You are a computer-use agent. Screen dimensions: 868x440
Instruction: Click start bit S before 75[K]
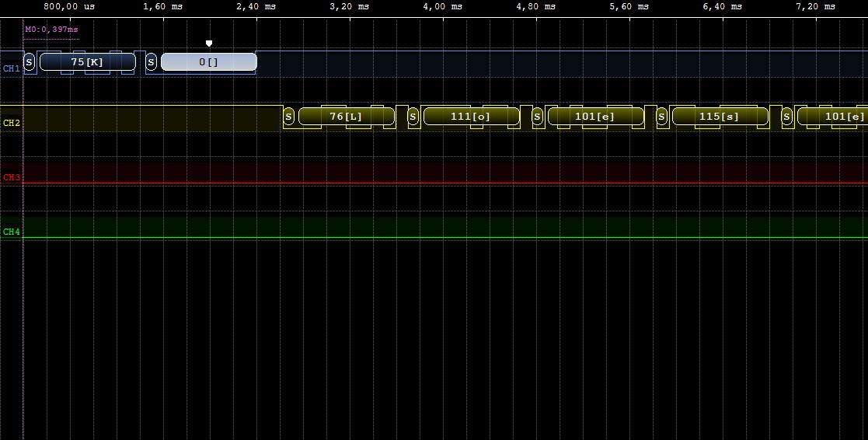click(x=30, y=62)
